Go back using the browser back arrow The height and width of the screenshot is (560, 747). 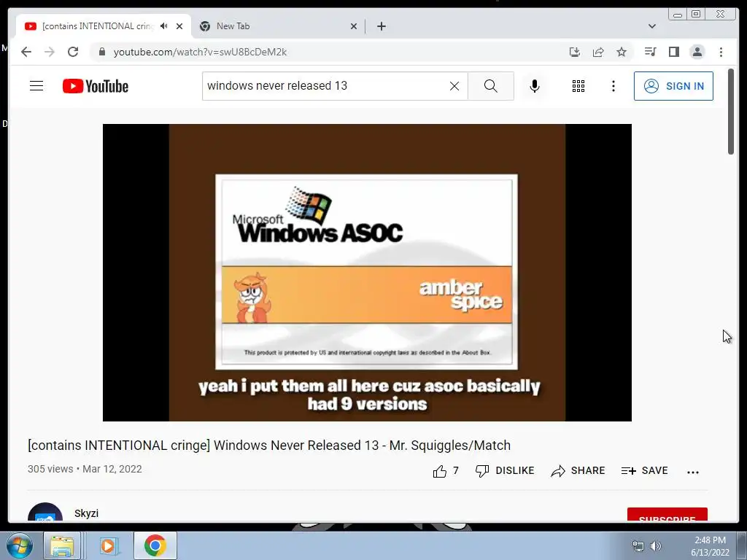click(26, 52)
